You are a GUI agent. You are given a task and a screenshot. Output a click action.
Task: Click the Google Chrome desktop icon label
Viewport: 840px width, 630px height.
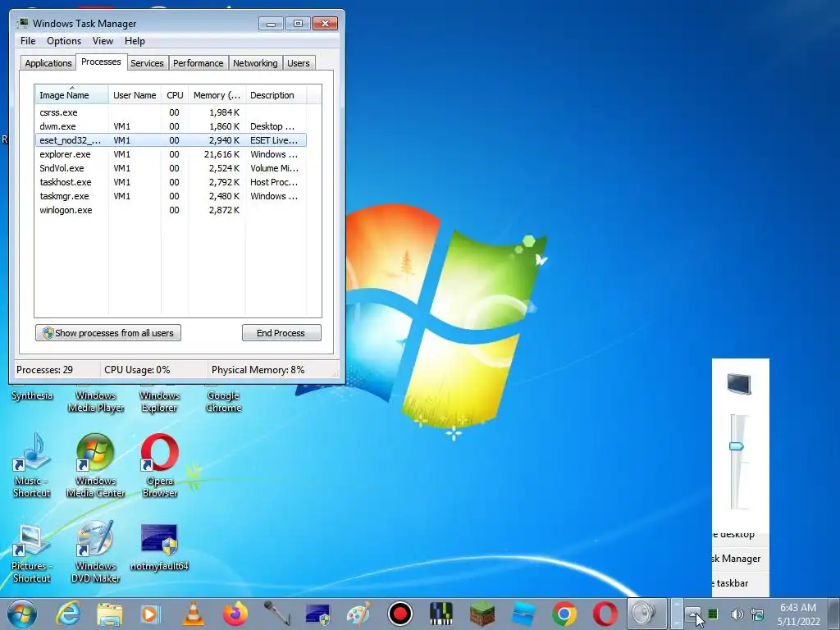coord(223,402)
